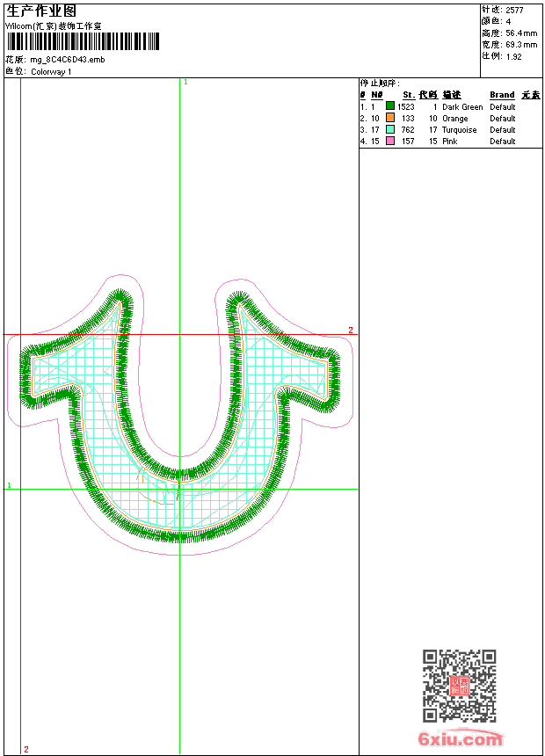The image size is (545, 756).
Task: Click the Pink color swatch
Action: click(x=390, y=141)
